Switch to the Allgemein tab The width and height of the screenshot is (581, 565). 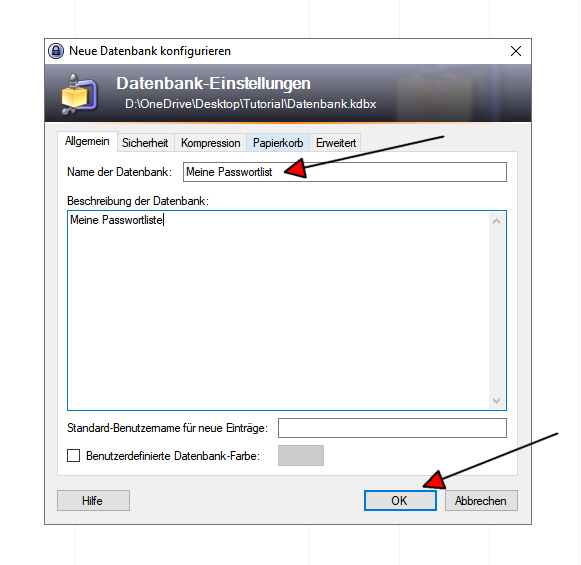(x=87, y=141)
